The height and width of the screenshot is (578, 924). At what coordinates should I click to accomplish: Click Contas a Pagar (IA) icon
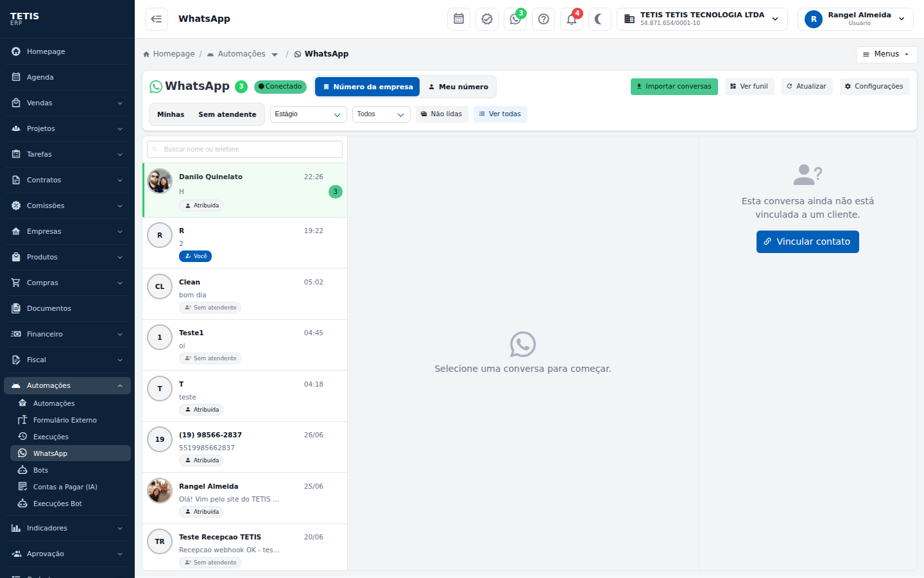[22, 487]
